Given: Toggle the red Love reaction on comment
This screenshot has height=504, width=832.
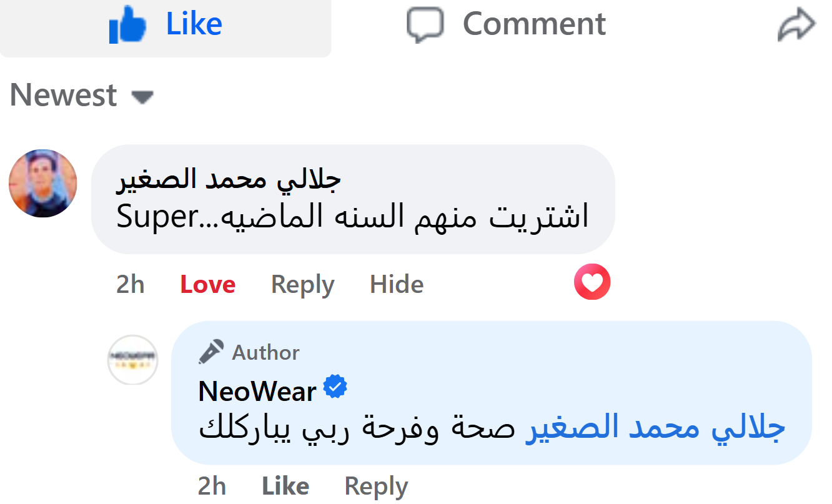Looking at the screenshot, I should [208, 285].
